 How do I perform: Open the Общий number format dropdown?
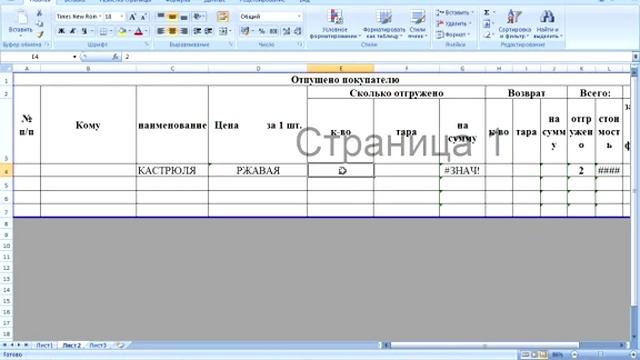299,17
